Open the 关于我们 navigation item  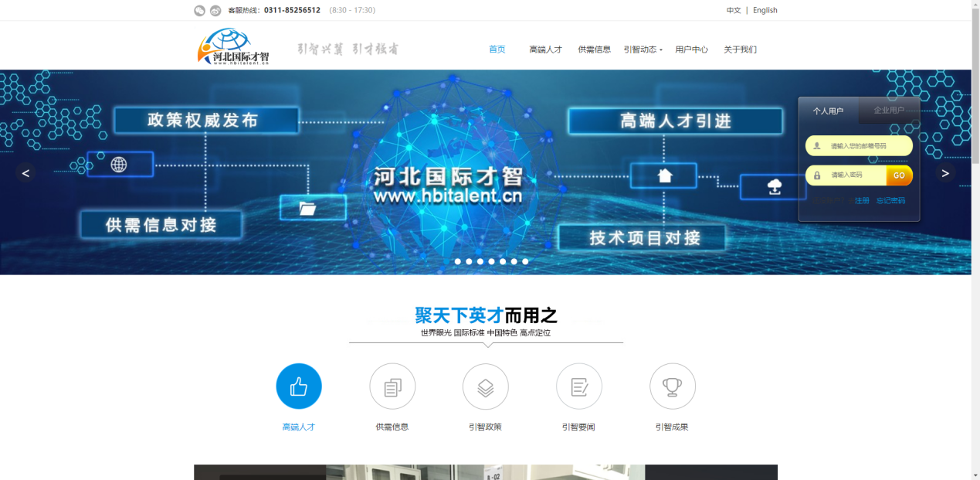click(x=740, y=49)
